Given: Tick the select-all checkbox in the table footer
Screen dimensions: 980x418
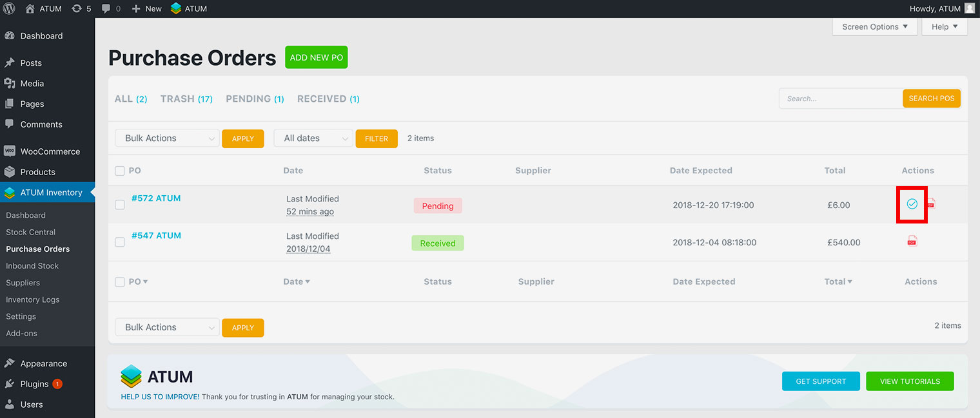Looking at the screenshot, I should coord(120,282).
